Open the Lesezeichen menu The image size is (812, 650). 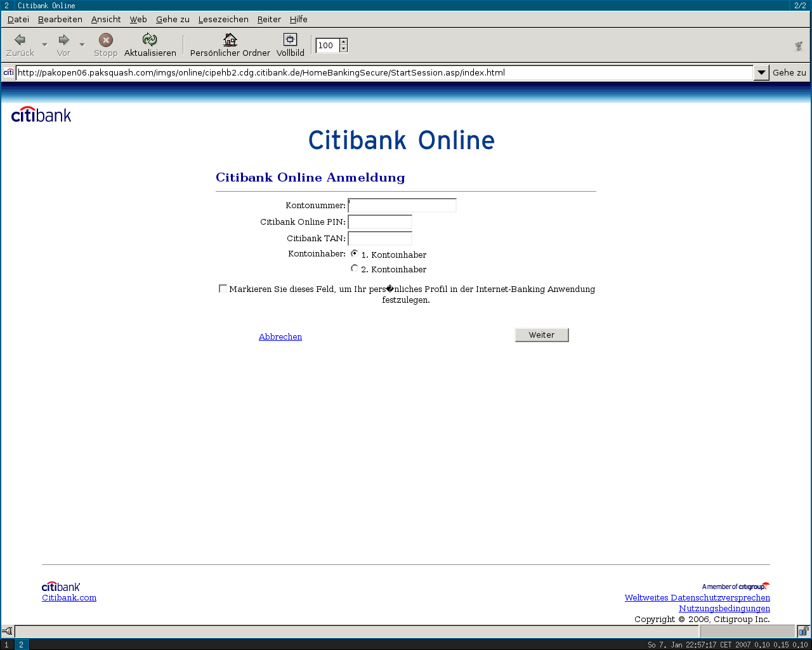[223, 19]
